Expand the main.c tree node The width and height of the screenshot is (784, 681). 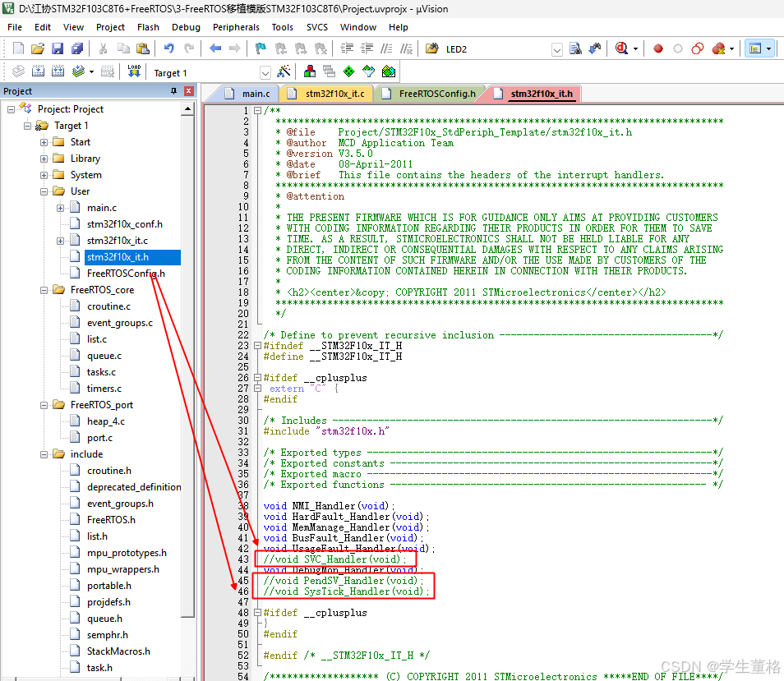pyautogui.click(x=61, y=208)
